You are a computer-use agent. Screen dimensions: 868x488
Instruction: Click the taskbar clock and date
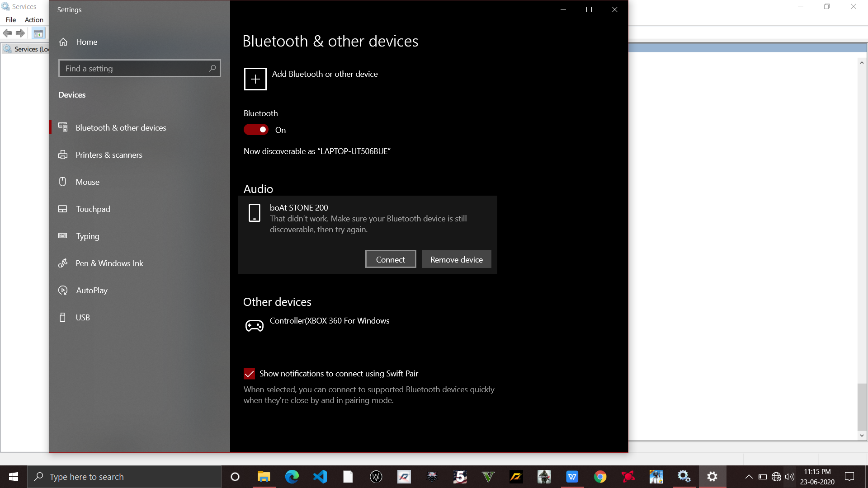click(x=817, y=477)
